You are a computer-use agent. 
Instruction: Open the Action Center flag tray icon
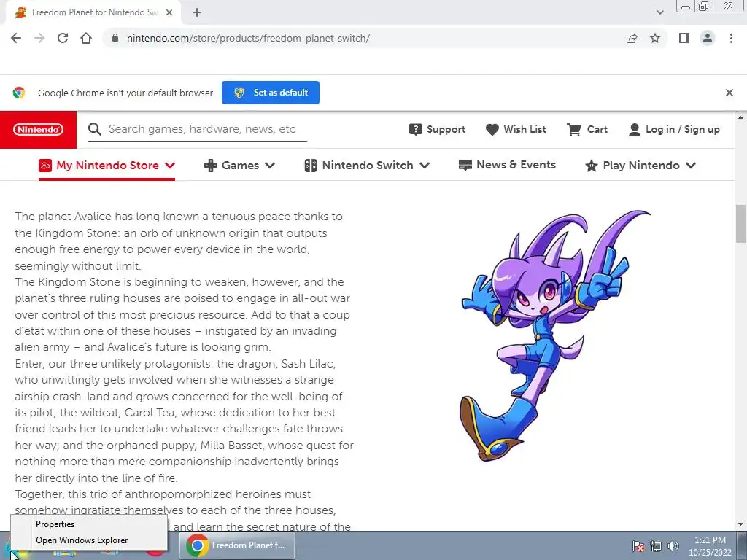click(x=638, y=545)
